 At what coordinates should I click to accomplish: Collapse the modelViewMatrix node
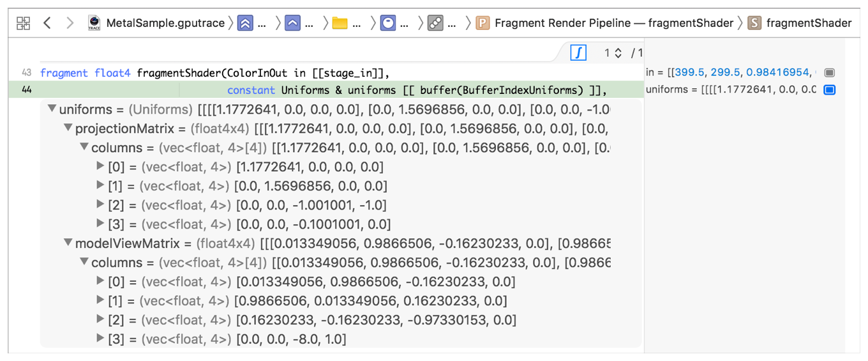68,243
